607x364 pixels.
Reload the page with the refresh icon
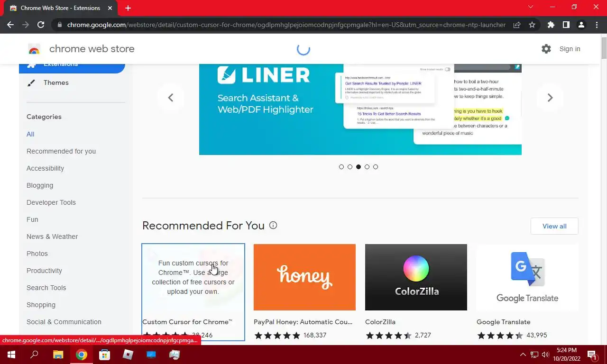[41, 25]
